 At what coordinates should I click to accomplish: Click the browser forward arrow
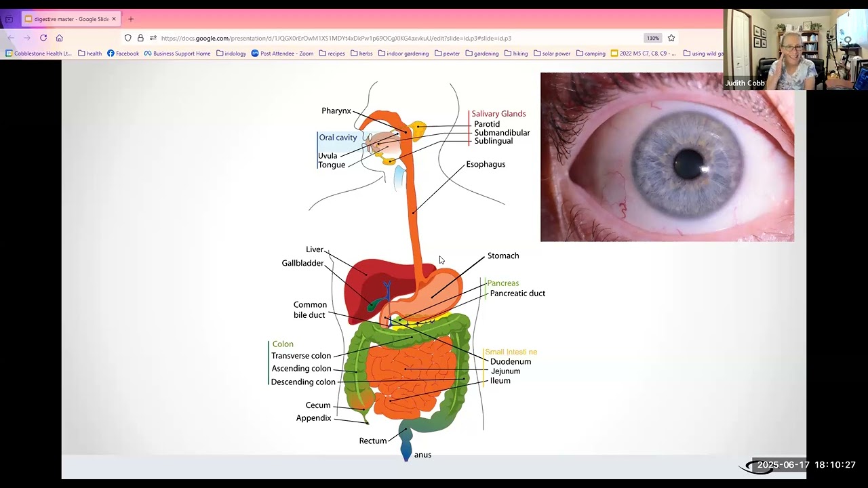tap(26, 38)
